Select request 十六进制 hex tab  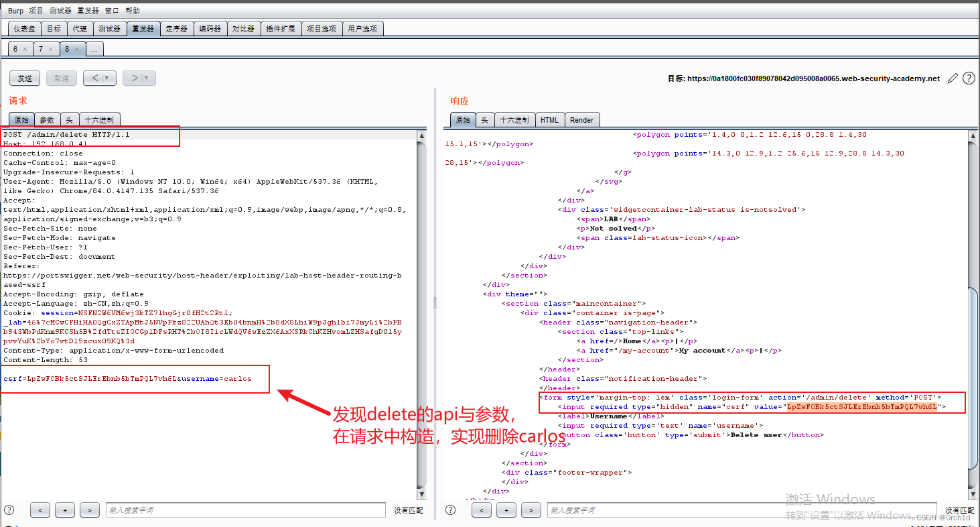click(x=99, y=120)
